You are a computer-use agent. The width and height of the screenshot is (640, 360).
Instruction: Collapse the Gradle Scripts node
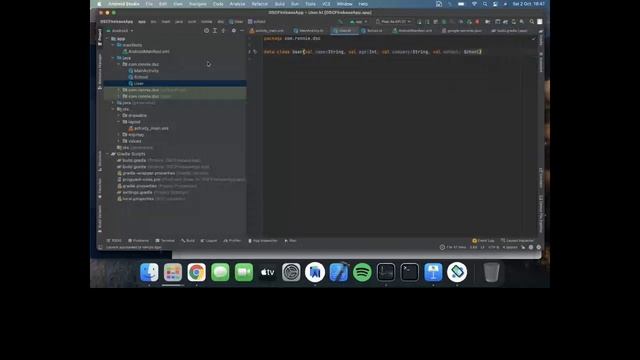pyautogui.click(x=108, y=154)
